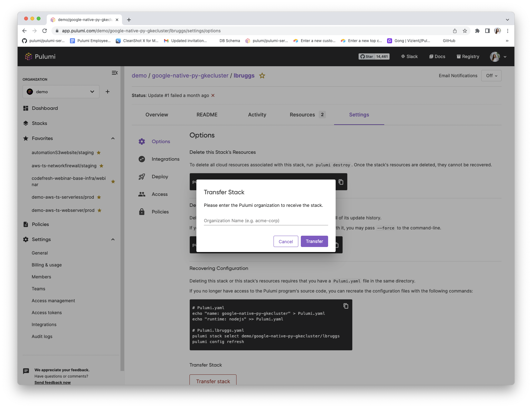Open the tab search dropdown arrow

[x=507, y=20]
